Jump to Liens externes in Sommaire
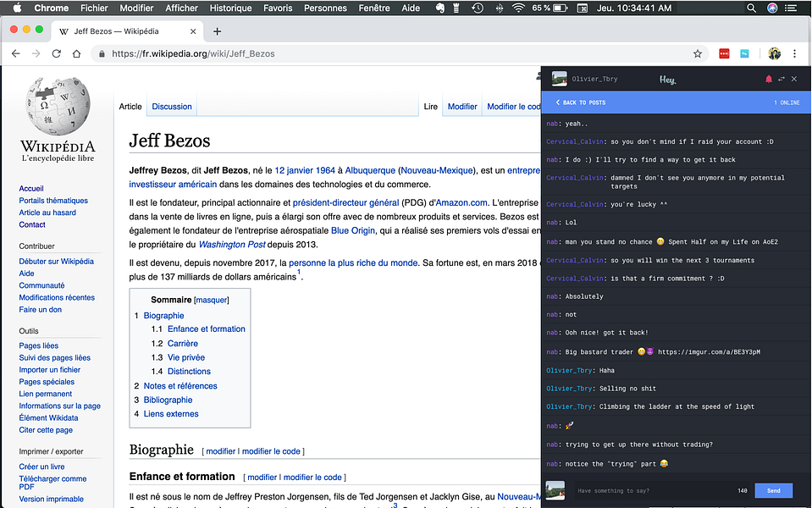The image size is (812, 508). 171,414
